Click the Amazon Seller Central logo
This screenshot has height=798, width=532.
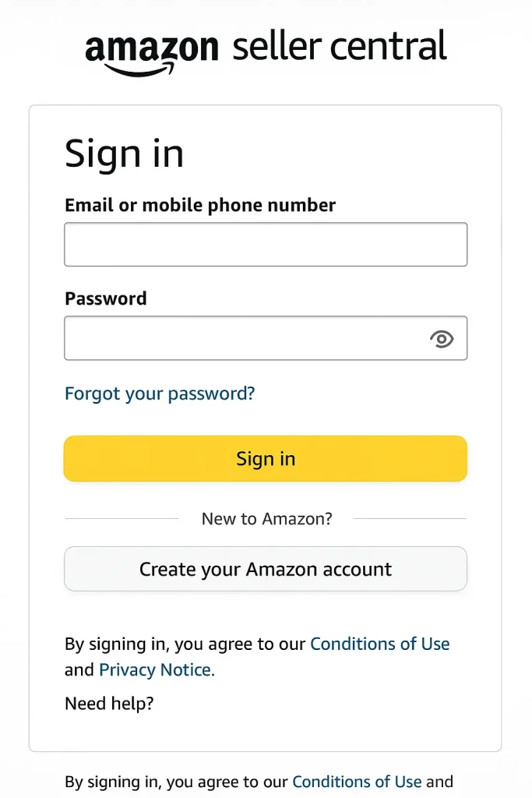pyautogui.click(x=266, y=49)
